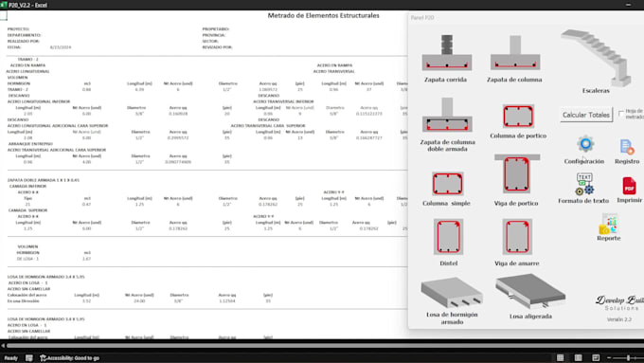Open the Zapata de columna tool

(x=514, y=53)
